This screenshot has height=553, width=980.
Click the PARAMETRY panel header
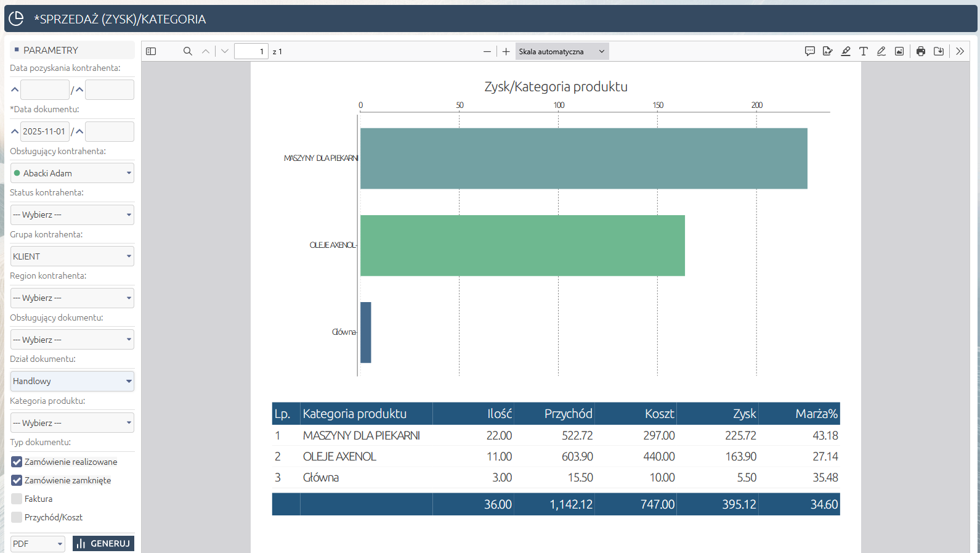click(x=72, y=50)
